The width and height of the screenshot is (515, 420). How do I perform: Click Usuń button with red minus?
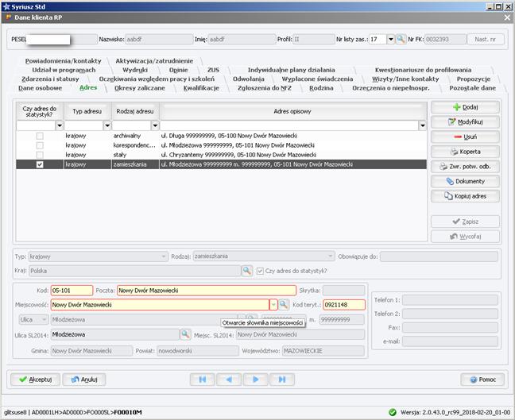tap(465, 137)
